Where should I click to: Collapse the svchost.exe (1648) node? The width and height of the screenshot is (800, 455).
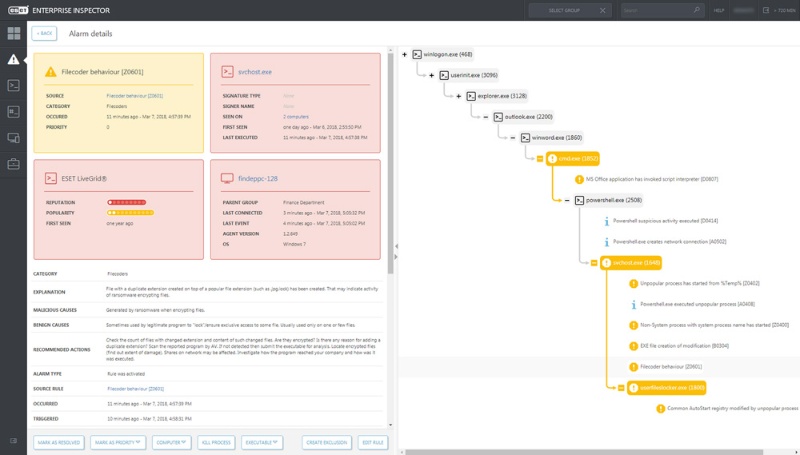tap(592, 262)
